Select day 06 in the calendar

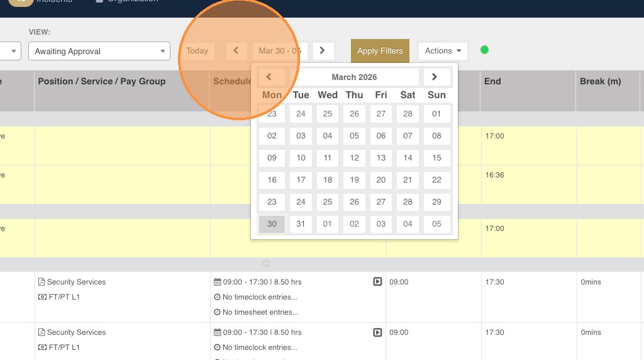380,135
